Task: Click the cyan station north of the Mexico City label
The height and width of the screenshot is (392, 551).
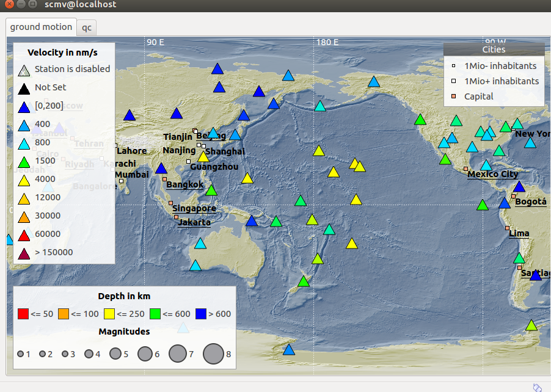Action: (x=486, y=165)
